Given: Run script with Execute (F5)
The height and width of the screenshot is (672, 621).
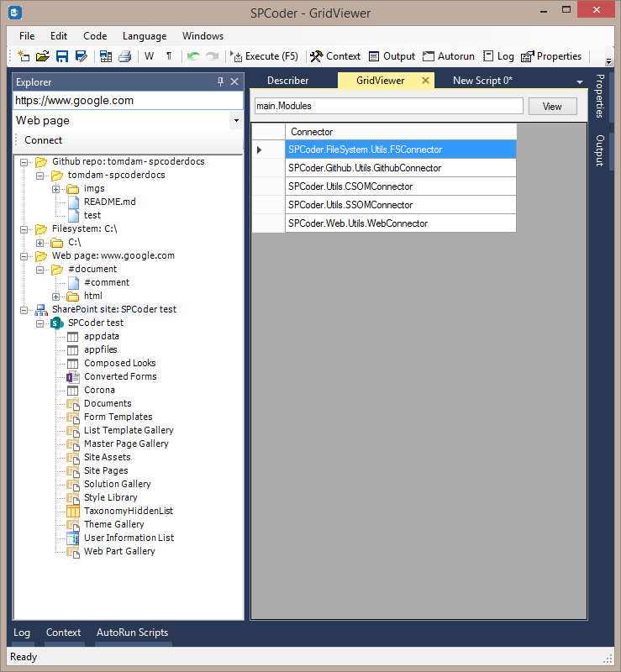Looking at the screenshot, I should pyautogui.click(x=264, y=56).
